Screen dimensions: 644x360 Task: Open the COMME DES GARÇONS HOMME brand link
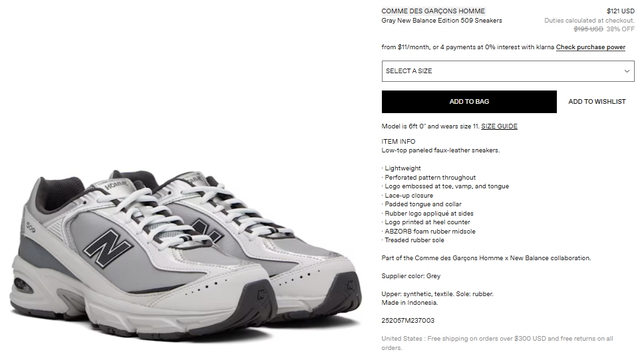(433, 11)
